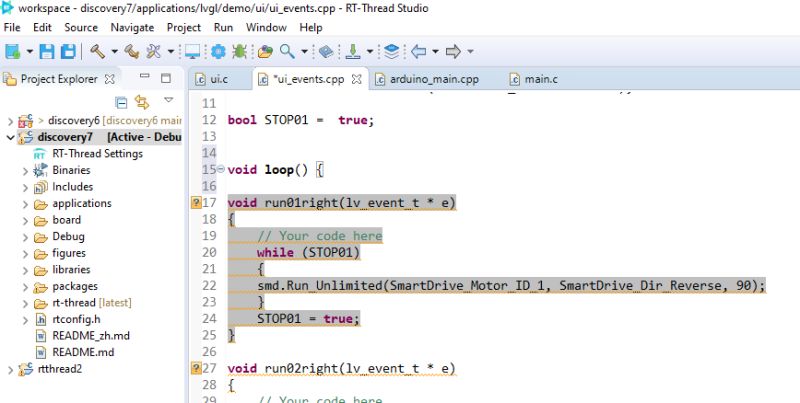Open the Navigate menu
Screen dimensions: 800x403
point(132,28)
